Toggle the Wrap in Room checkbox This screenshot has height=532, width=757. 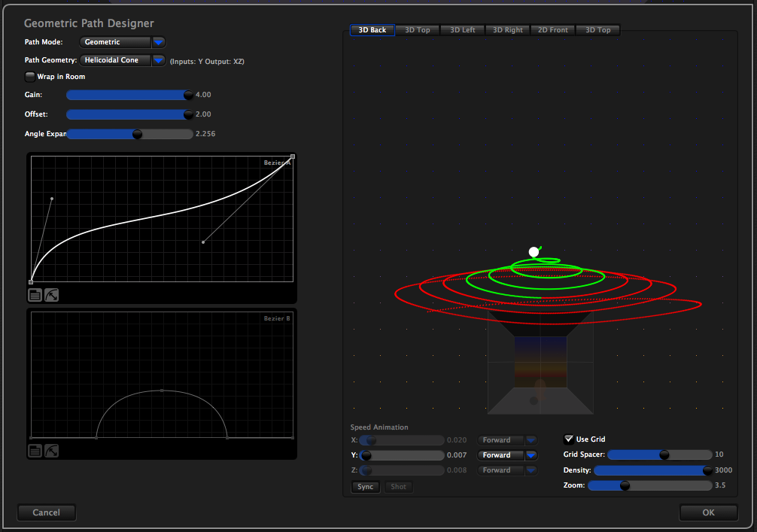(30, 76)
